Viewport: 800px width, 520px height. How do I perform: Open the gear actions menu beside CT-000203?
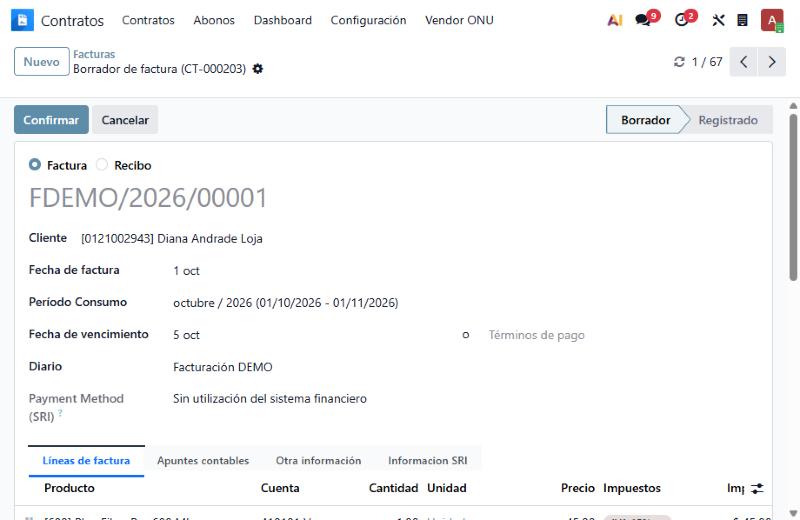258,68
